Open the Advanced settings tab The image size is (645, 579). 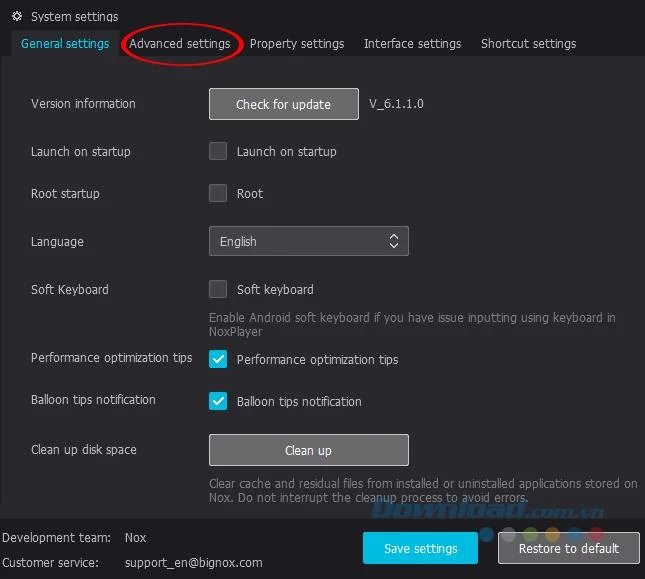pyautogui.click(x=180, y=44)
